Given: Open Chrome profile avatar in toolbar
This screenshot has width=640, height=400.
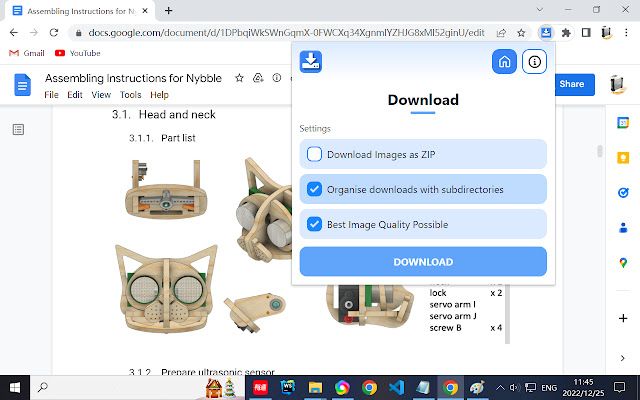Looking at the screenshot, I should point(607,33).
